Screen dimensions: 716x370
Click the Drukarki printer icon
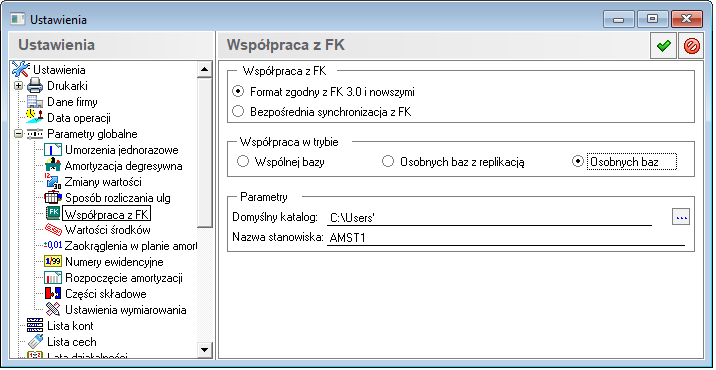(35, 85)
